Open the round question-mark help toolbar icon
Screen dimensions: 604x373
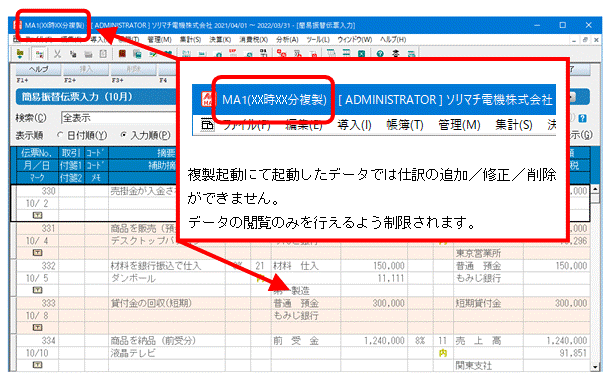tap(380, 54)
